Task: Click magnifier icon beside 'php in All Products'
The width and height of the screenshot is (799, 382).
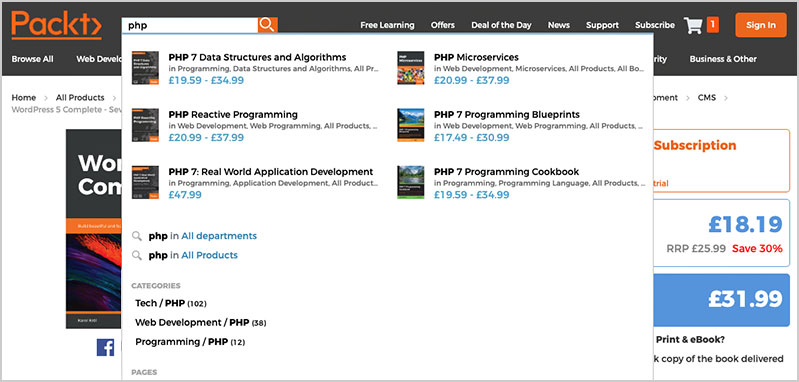Action: tap(137, 255)
